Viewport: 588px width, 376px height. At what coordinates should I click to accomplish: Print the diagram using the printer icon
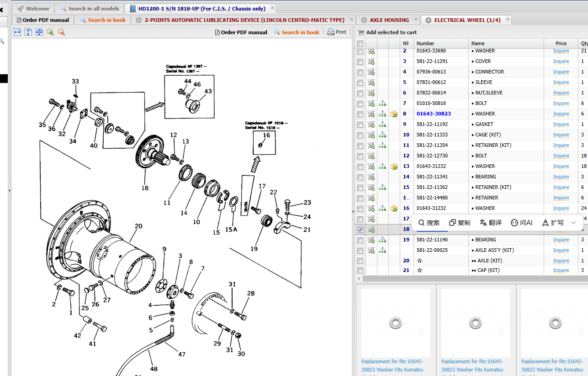(x=331, y=32)
